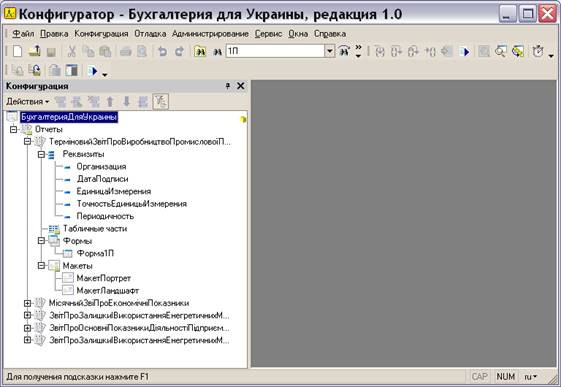The image size is (561, 387).
Task: Click the NUM status bar indicator
Action: 506,377
